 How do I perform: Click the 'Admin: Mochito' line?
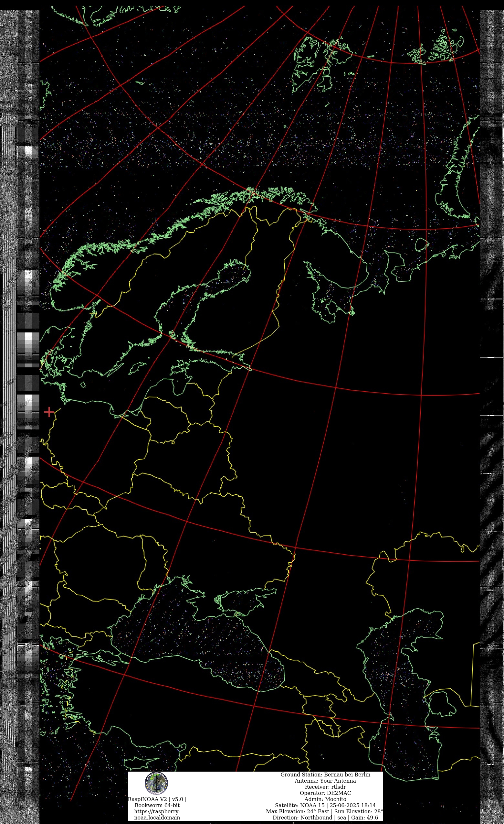coord(325,799)
